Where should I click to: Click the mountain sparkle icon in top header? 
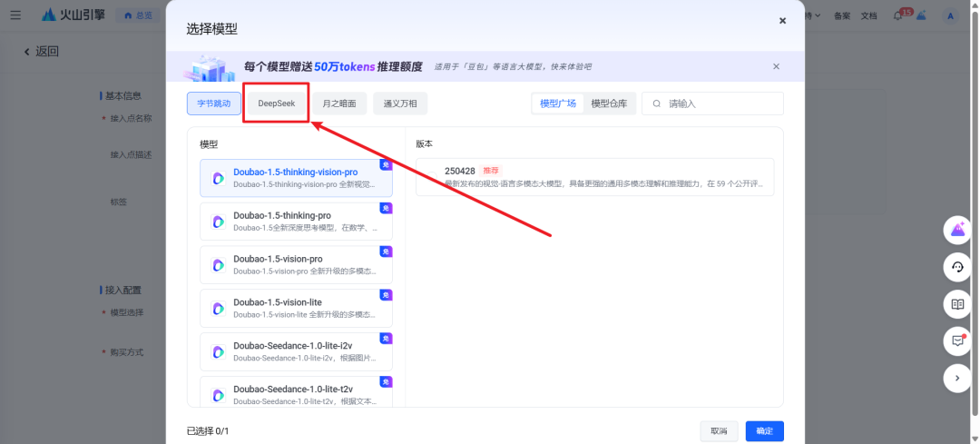point(921,15)
